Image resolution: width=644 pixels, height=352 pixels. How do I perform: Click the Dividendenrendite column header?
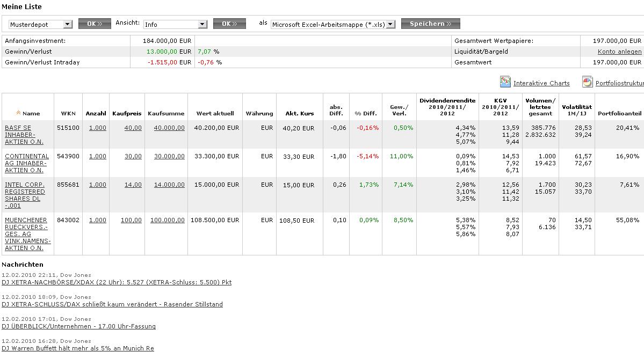pyautogui.click(x=447, y=107)
